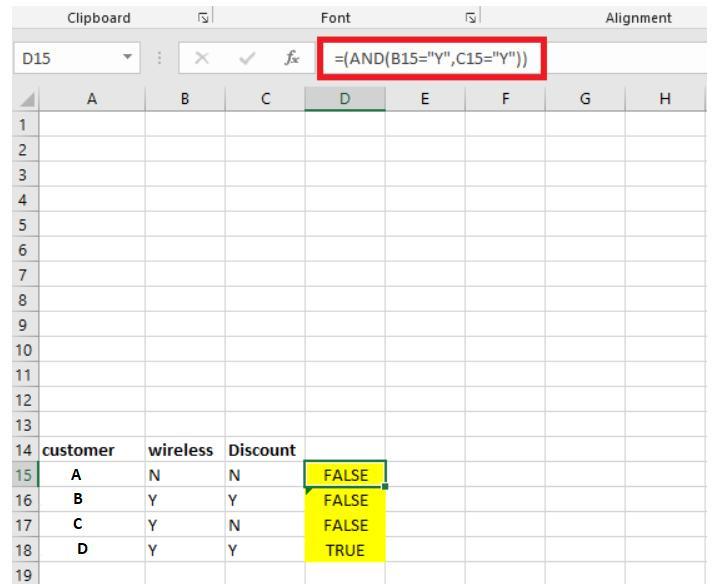The height and width of the screenshot is (584, 724).
Task: Click the wireless Y value in row 18
Action: click(x=185, y=549)
